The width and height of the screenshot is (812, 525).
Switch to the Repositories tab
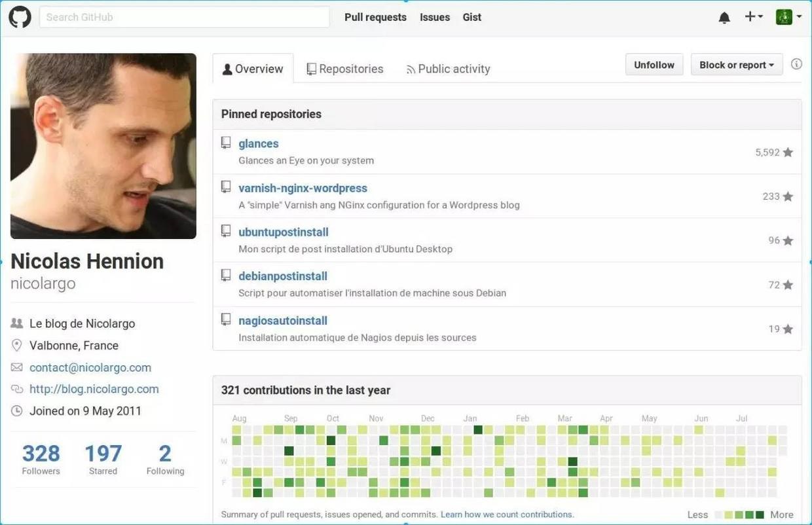[344, 69]
